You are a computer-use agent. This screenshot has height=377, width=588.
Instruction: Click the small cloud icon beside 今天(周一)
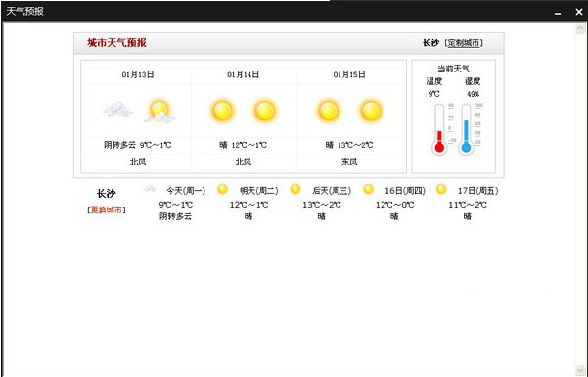(x=150, y=188)
